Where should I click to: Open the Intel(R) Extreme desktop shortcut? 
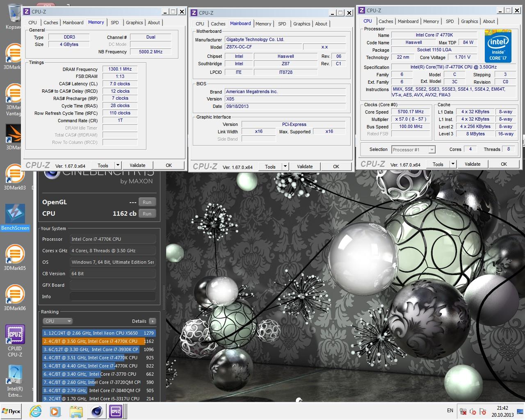click(x=15, y=381)
